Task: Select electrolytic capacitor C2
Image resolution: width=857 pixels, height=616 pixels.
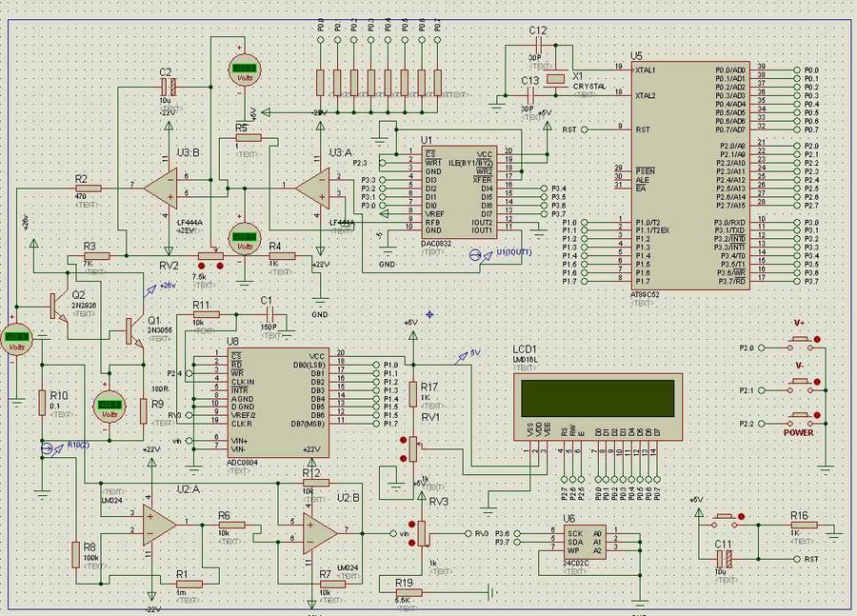Action: (169, 87)
